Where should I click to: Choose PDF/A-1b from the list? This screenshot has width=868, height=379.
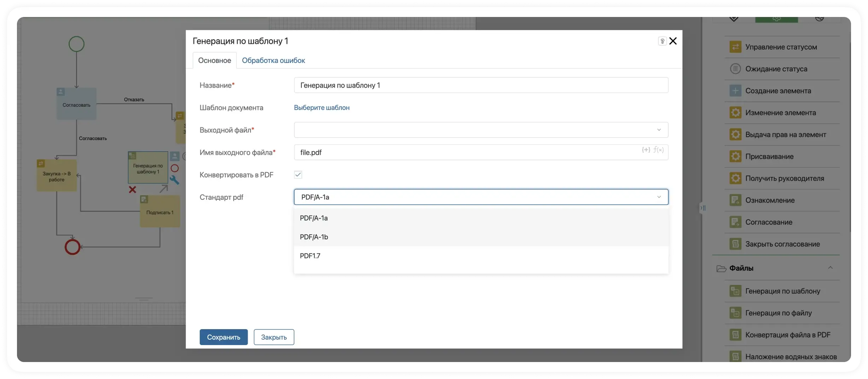click(x=314, y=237)
